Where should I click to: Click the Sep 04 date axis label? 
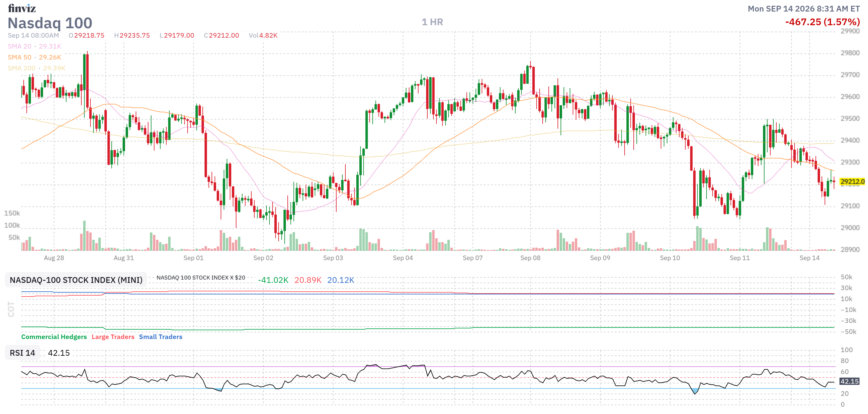pos(403,258)
